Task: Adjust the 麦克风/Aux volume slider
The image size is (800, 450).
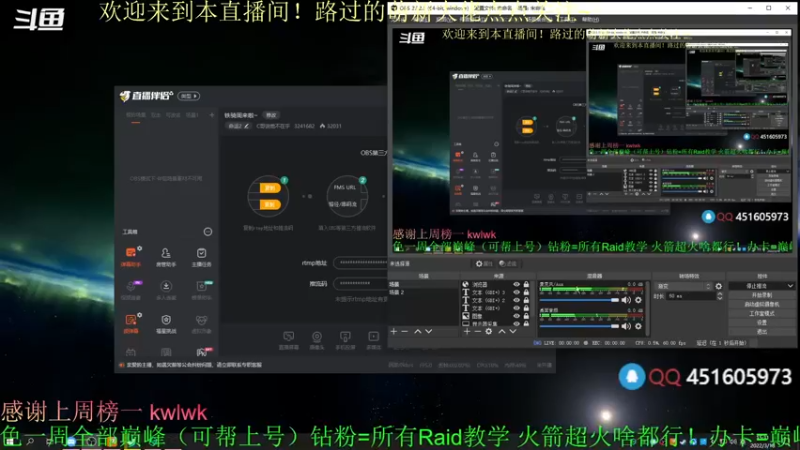Action: click(579, 300)
